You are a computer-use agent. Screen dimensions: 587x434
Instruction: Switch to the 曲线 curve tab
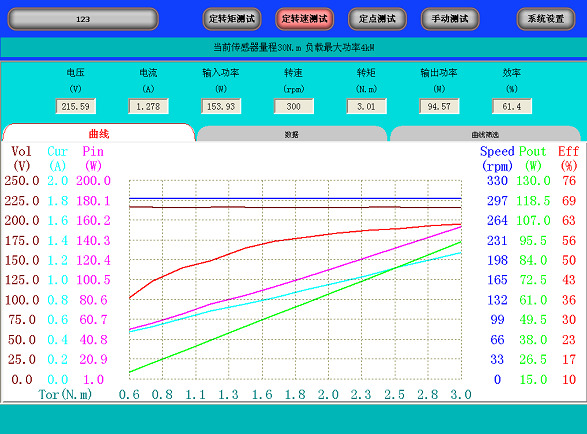[99, 133]
